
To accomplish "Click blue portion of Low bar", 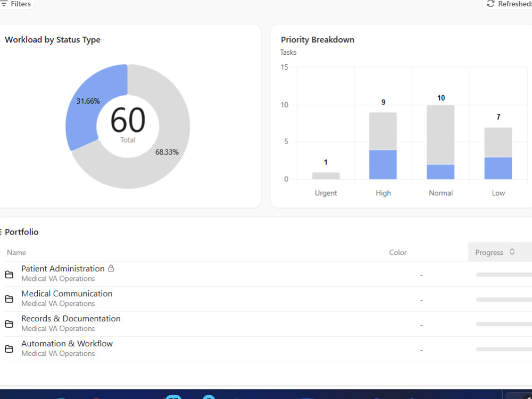I will pos(498,168).
